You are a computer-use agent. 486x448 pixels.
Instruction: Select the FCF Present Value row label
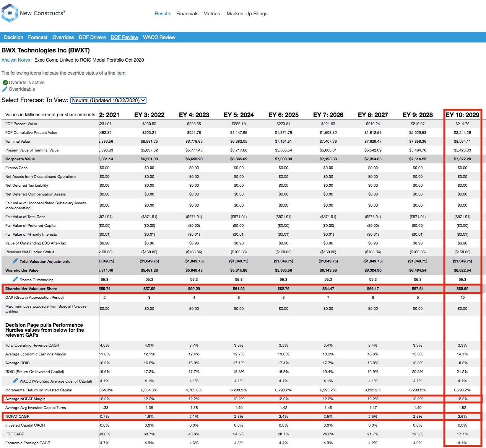[x=21, y=124]
